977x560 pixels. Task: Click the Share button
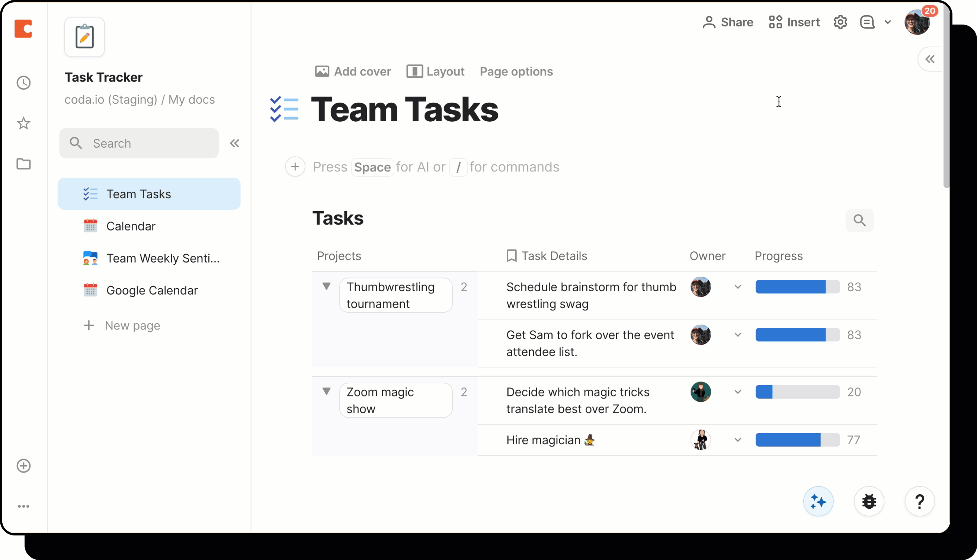[x=727, y=22]
